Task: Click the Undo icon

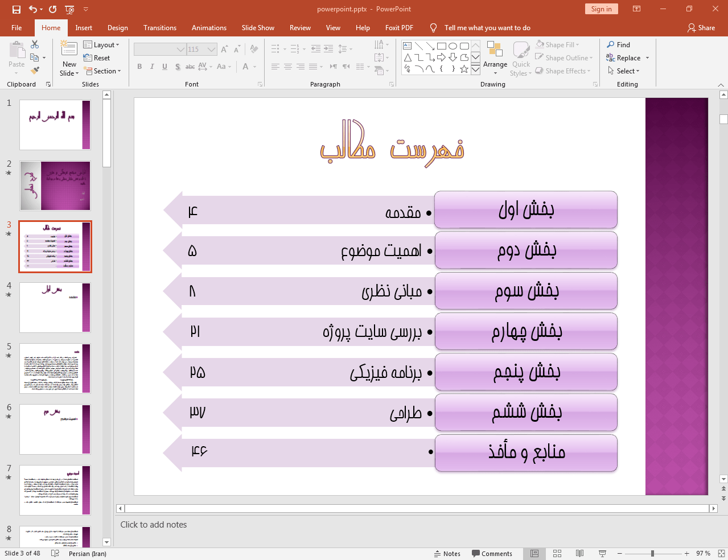Action: (33, 9)
